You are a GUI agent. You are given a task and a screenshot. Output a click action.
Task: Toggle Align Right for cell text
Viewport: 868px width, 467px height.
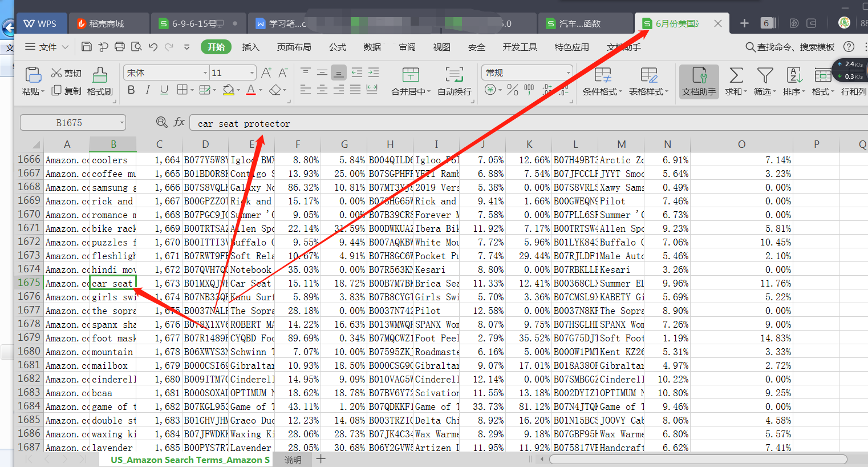pyautogui.click(x=339, y=90)
